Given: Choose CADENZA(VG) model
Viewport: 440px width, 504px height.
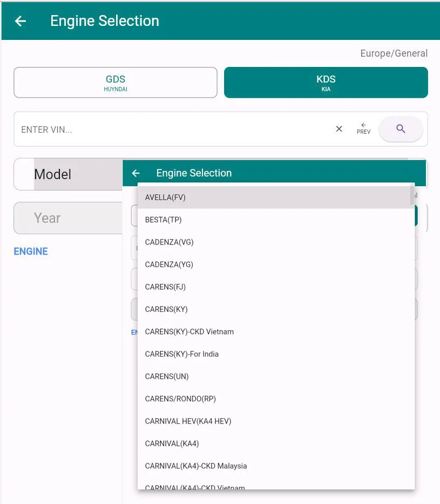Looking at the screenshot, I should [276, 242].
